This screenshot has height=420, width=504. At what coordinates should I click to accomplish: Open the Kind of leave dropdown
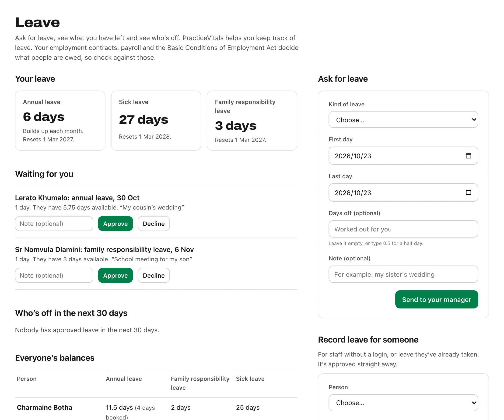[403, 119]
